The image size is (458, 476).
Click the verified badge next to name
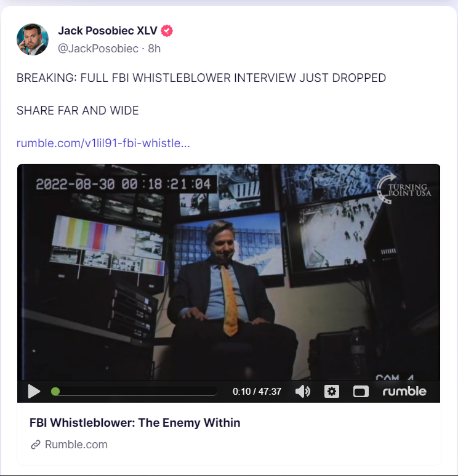167,31
